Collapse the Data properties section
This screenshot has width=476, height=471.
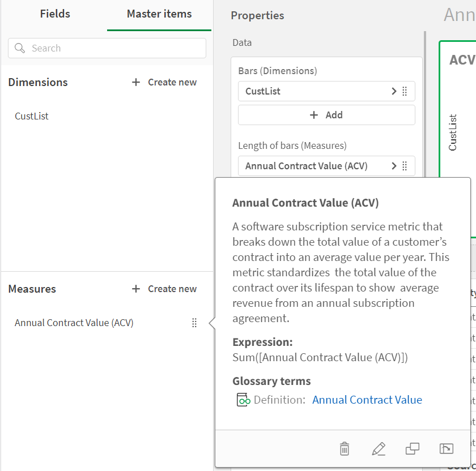click(243, 42)
